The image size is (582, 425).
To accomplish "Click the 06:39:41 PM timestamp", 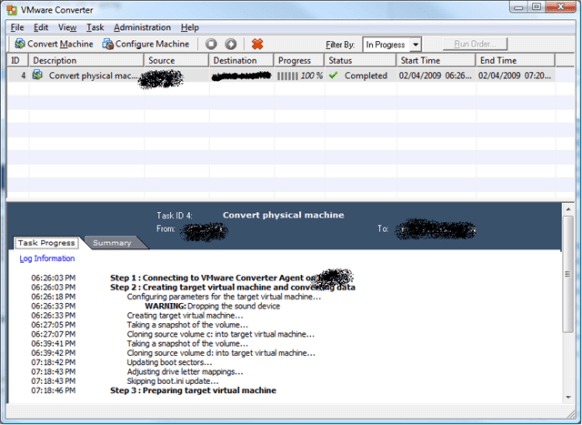I will 53,344.
